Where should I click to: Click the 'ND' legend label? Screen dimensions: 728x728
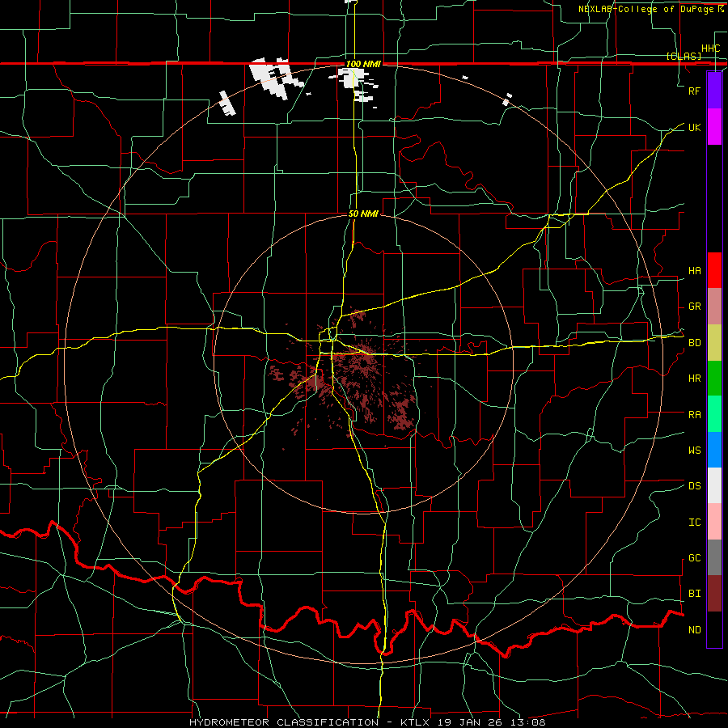[x=695, y=630]
